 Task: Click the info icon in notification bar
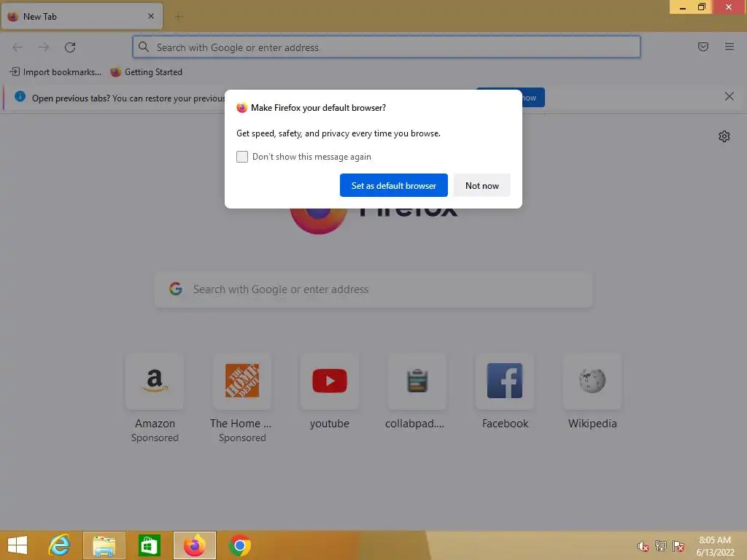coord(20,97)
